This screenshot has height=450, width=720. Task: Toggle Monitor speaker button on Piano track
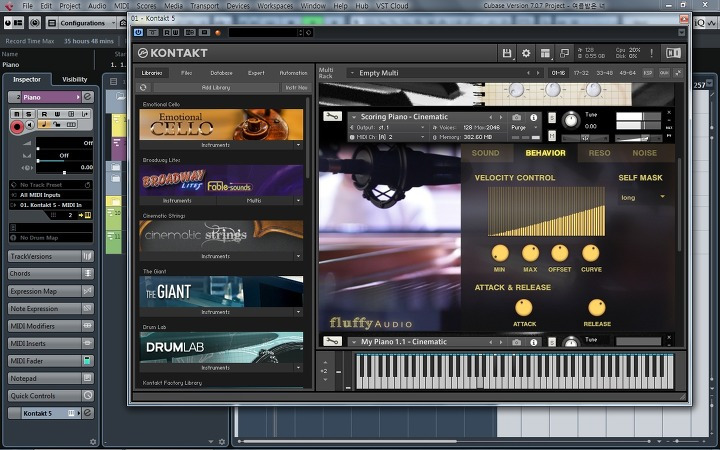(30, 125)
